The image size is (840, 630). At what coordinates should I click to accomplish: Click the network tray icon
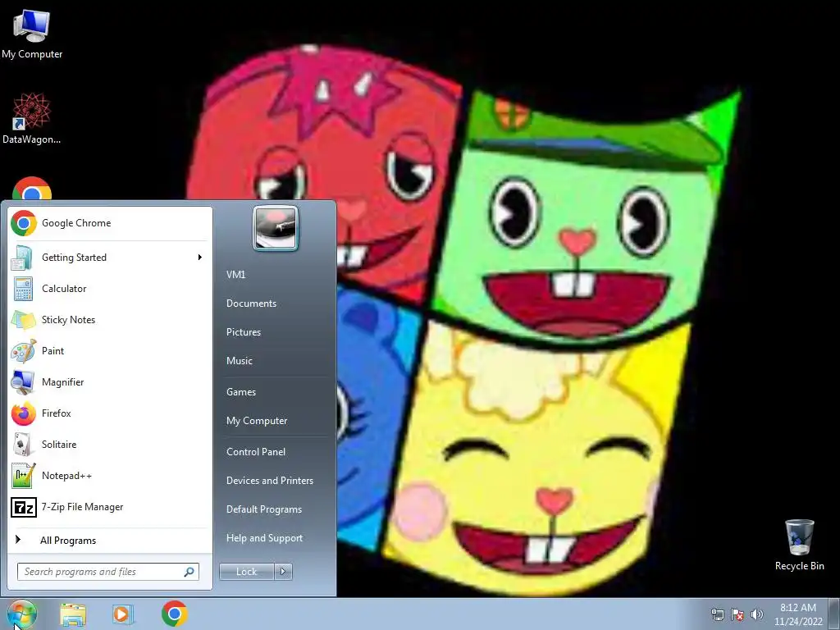[x=717, y=614]
